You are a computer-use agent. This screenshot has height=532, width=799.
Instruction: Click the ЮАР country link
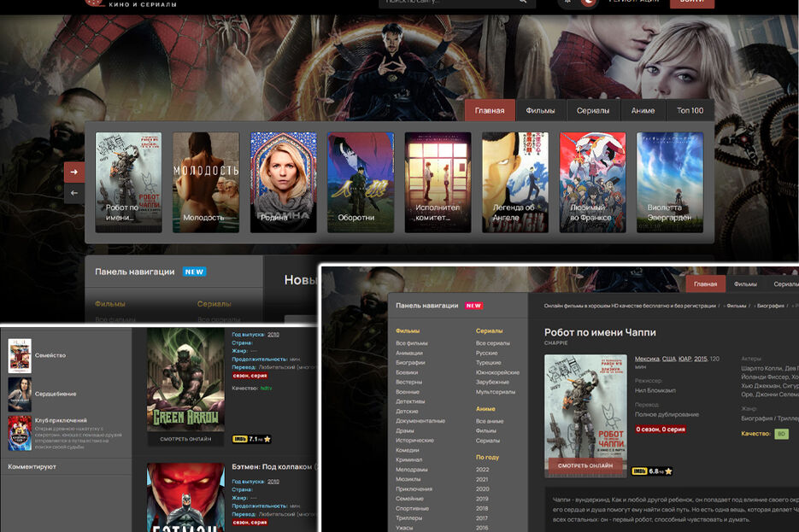685,359
